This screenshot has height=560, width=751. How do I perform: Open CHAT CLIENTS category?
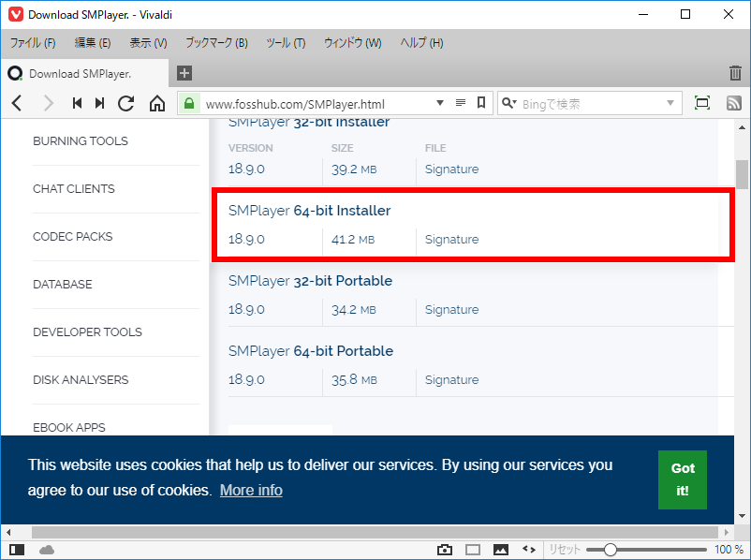(74, 189)
